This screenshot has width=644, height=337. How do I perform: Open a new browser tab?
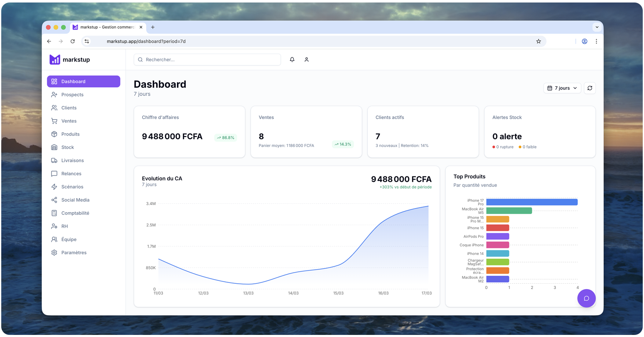click(153, 27)
